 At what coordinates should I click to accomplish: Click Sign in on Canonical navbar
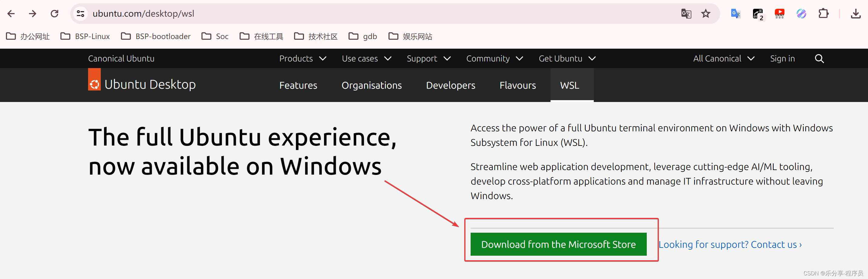click(x=782, y=58)
